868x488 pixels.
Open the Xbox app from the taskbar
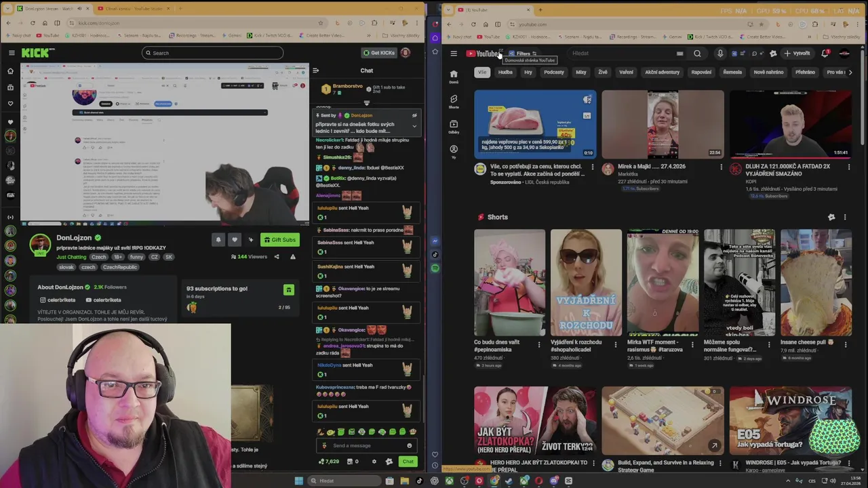click(x=449, y=481)
